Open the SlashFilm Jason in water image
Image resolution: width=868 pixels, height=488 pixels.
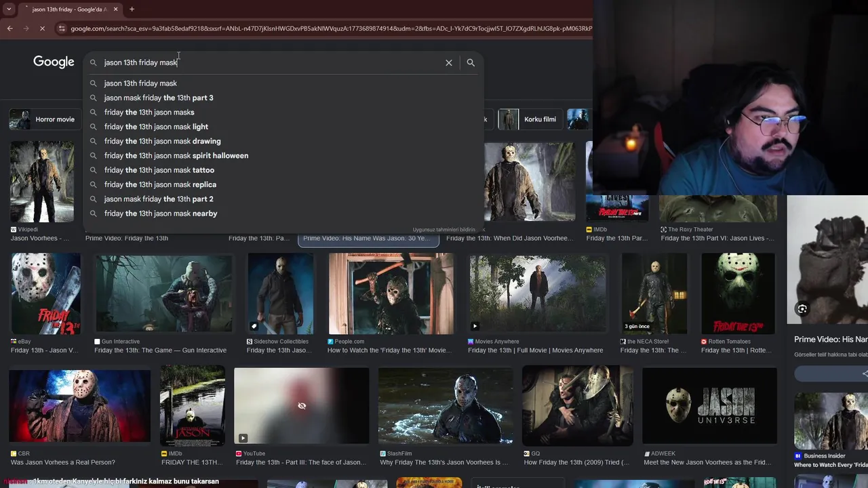pyautogui.click(x=446, y=405)
